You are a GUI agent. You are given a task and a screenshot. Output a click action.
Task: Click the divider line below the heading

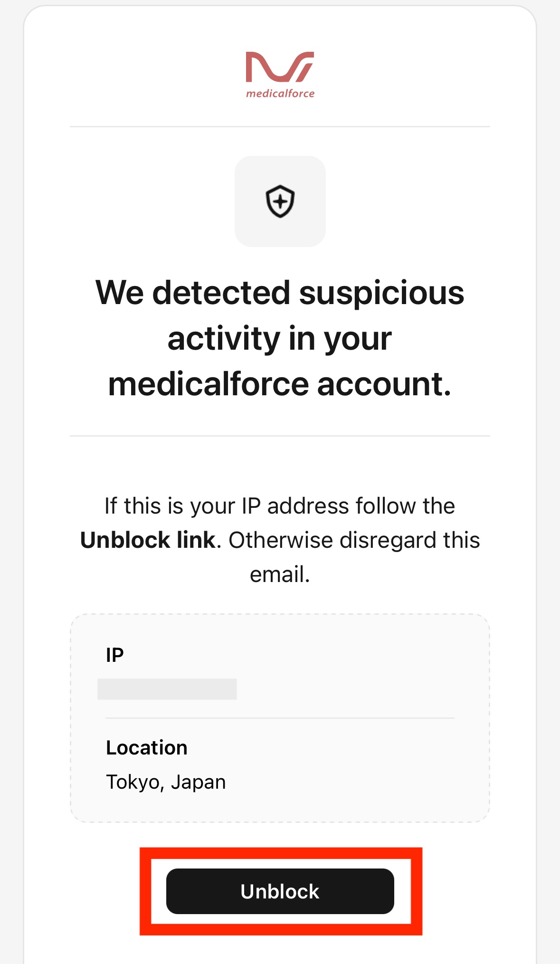[280, 436]
